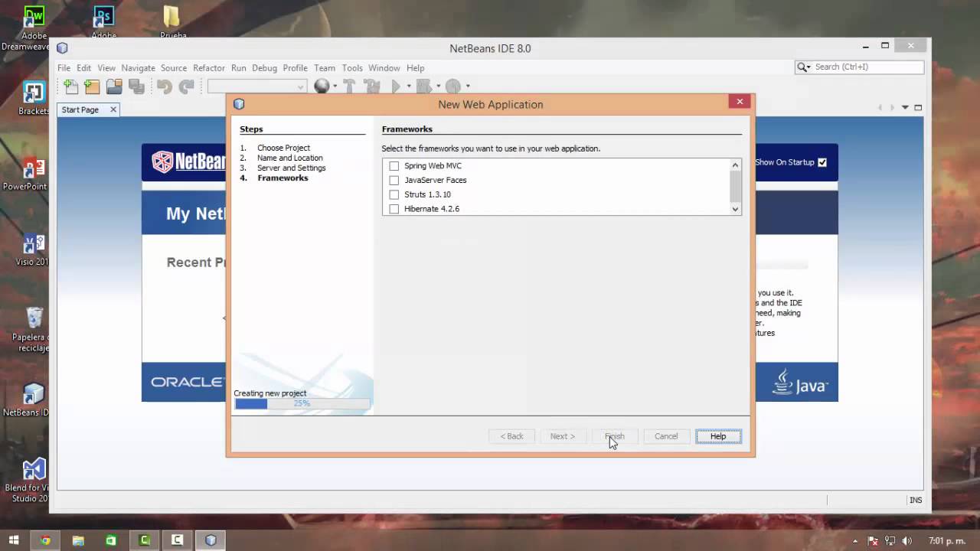Show hidden system tray icons
Image resolution: width=980 pixels, height=551 pixels.
click(x=854, y=541)
